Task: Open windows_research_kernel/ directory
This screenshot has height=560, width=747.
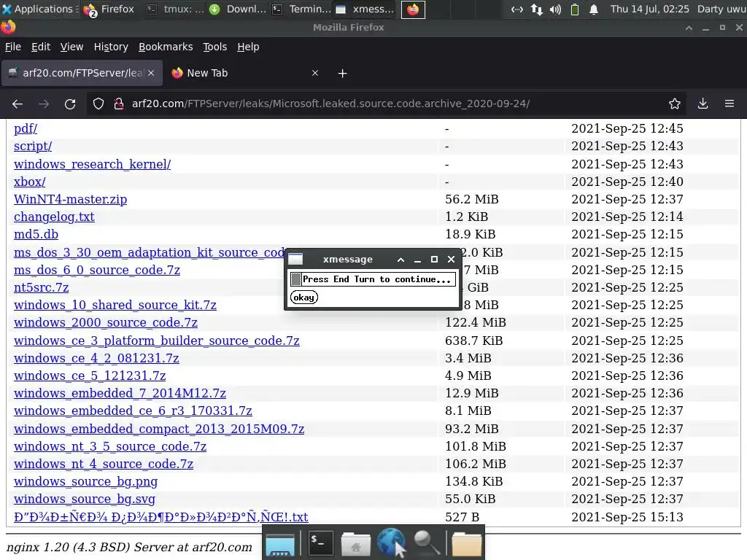Action: point(93,164)
